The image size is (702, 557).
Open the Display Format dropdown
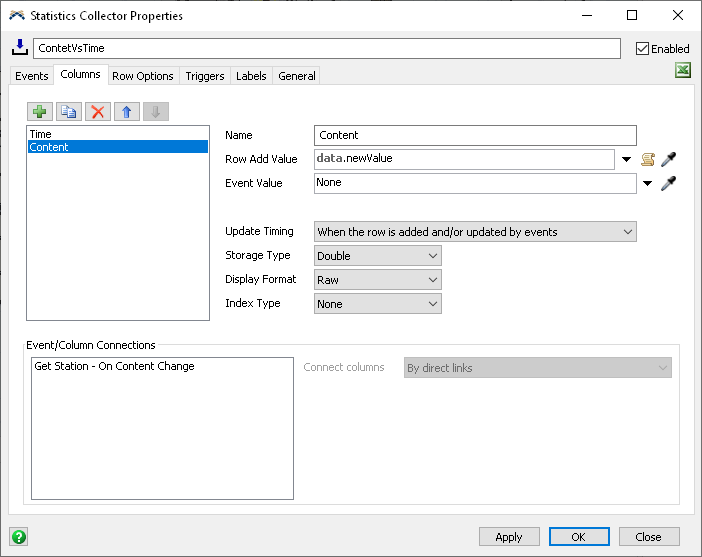[377, 280]
